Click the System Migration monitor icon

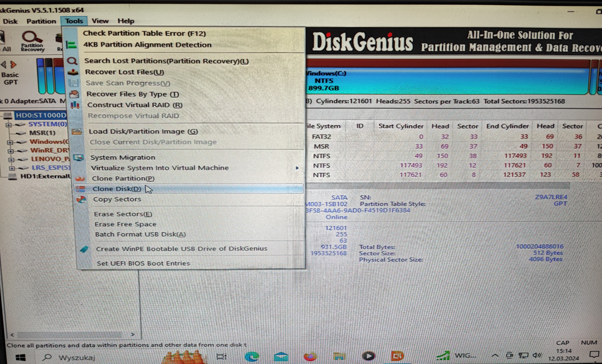click(x=78, y=157)
